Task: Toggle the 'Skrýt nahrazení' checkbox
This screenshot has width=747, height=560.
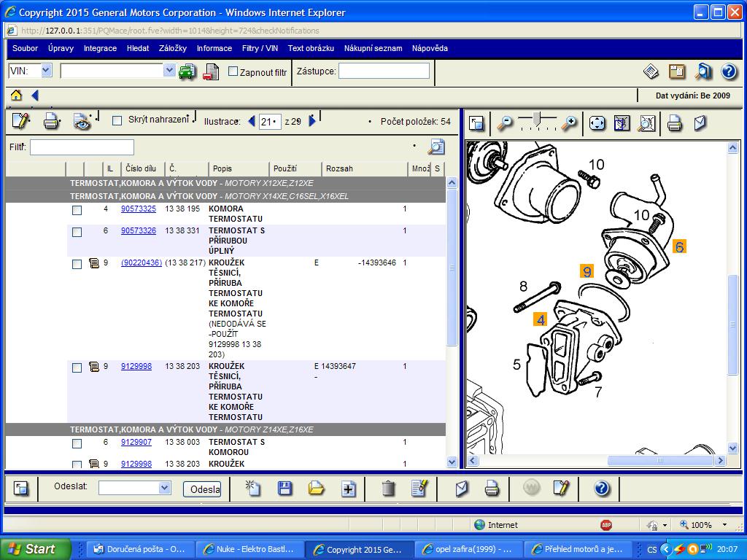Action: [117, 121]
